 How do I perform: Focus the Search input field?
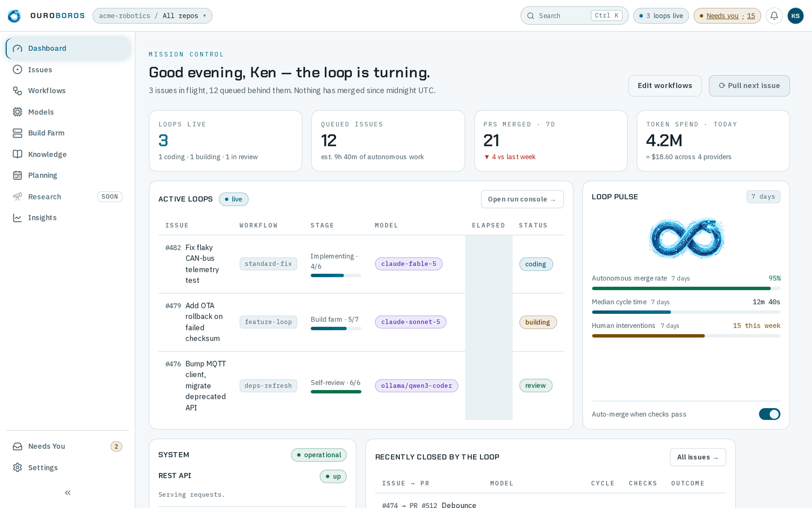point(574,16)
